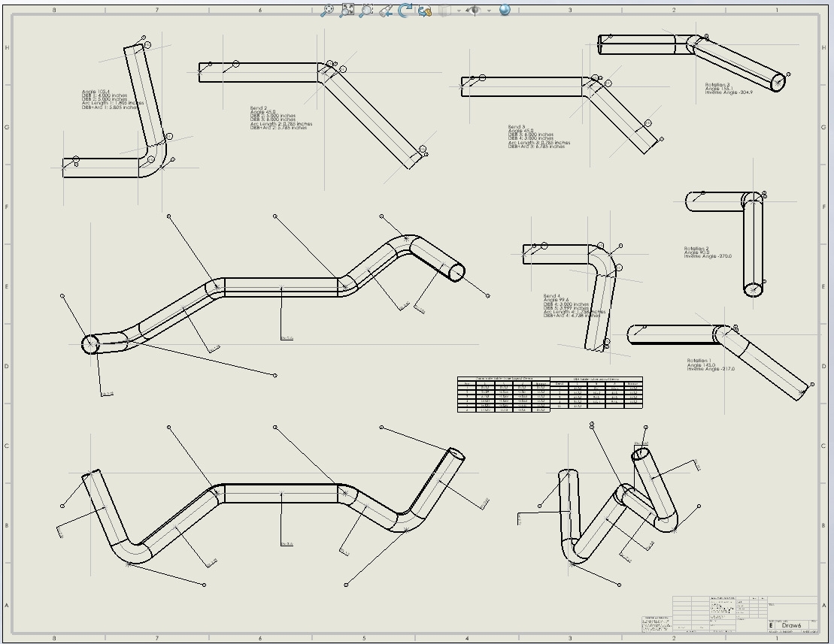Select the bend data table near center

549,394
